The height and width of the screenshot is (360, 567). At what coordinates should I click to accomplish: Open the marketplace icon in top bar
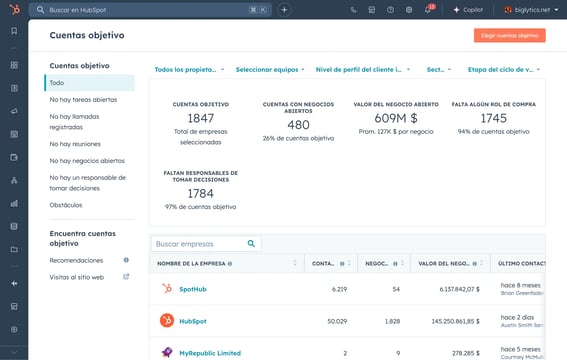(x=372, y=10)
